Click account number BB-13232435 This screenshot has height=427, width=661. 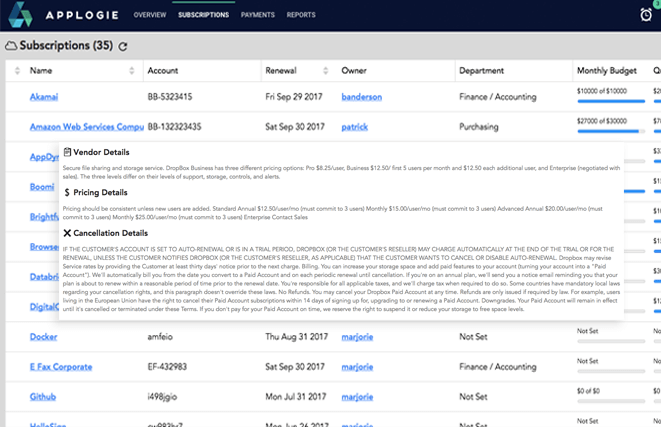pos(175,127)
